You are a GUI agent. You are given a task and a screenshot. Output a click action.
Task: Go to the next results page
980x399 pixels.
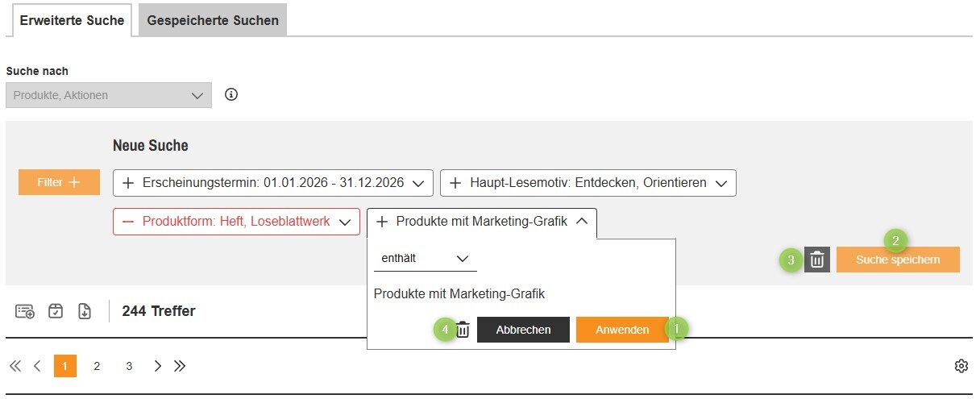pos(158,366)
